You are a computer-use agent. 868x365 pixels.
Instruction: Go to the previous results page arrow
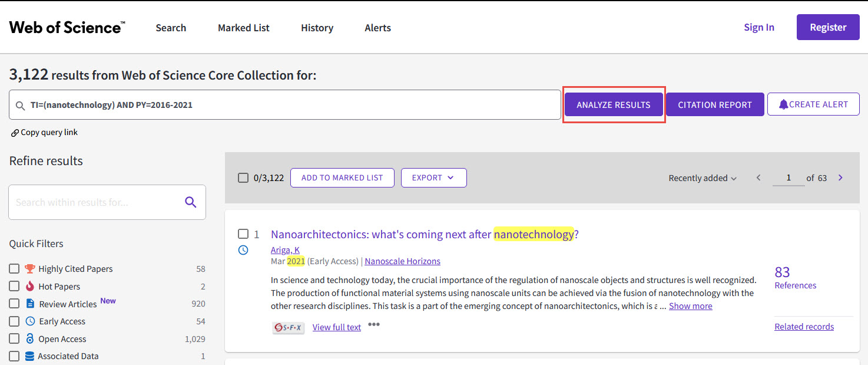point(758,177)
